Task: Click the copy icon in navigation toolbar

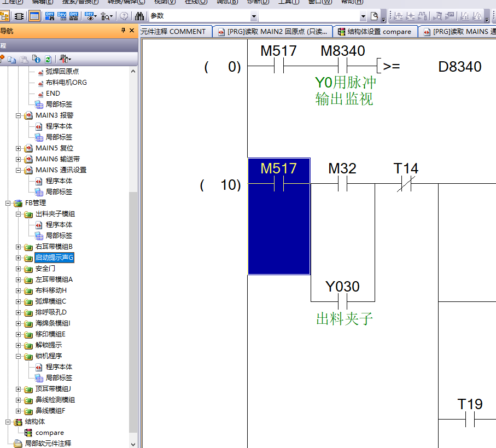Action: (x=12, y=59)
